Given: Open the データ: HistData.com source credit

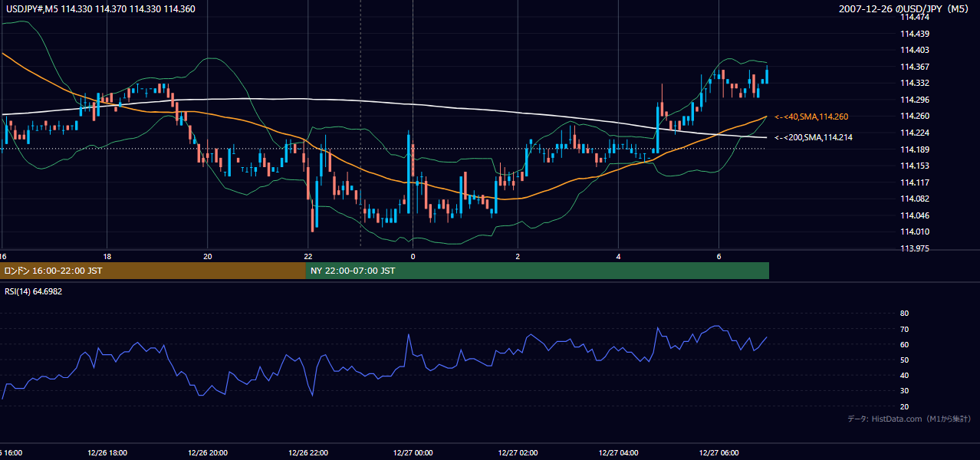Looking at the screenshot, I should coord(909,419).
